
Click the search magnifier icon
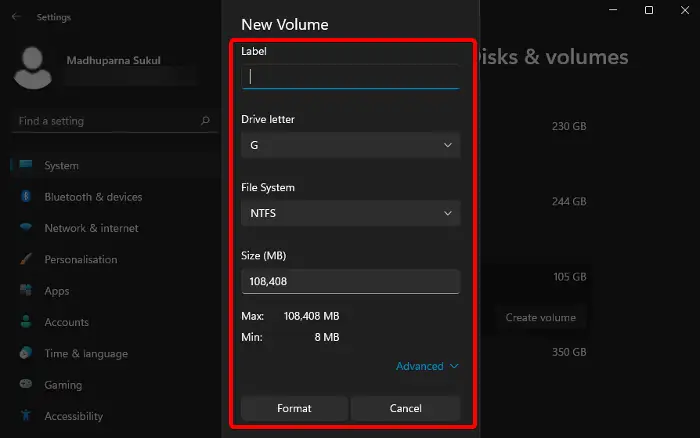tap(205, 121)
